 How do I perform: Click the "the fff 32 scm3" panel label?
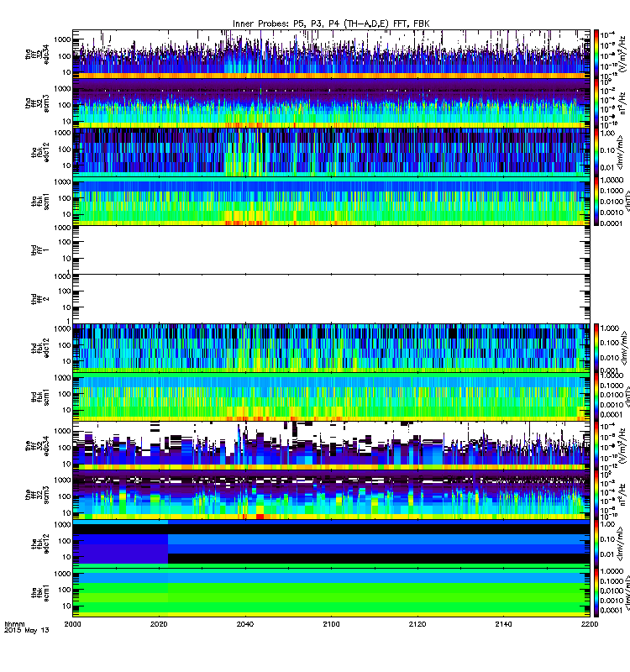pos(37,495)
